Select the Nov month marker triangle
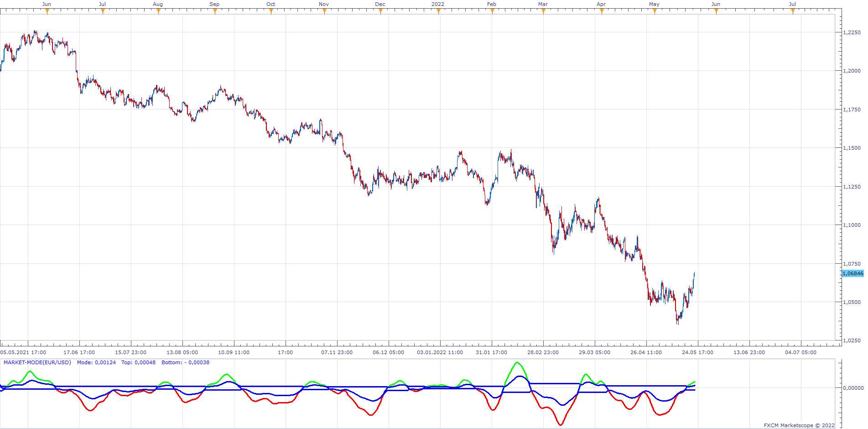868x429 pixels. (324, 11)
